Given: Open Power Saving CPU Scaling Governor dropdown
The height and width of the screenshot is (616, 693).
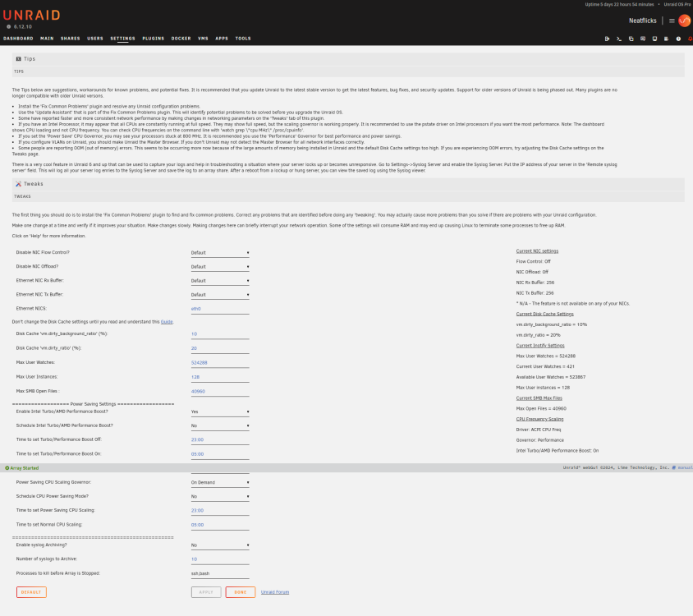Looking at the screenshot, I should tap(220, 482).
